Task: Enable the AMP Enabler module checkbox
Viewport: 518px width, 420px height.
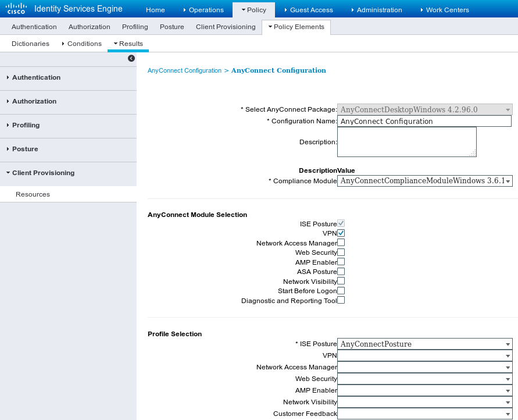Action: pyautogui.click(x=341, y=262)
